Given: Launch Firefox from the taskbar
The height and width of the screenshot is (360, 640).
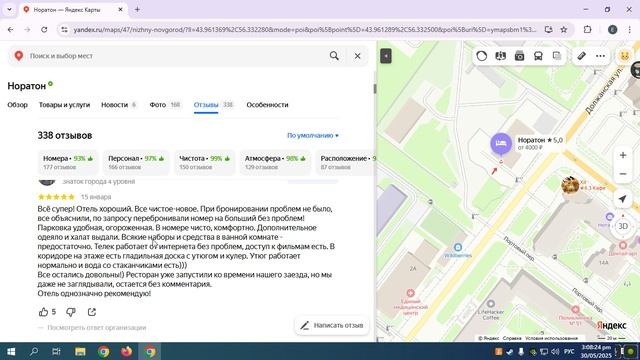Looking at the screenshot, I should point(127,351).
